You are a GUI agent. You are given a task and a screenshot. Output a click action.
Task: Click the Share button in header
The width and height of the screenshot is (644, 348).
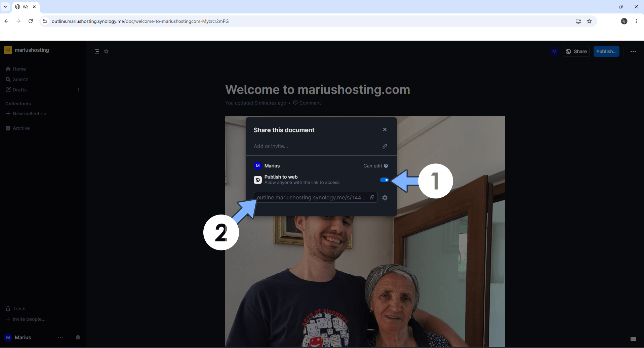point(576,51)
